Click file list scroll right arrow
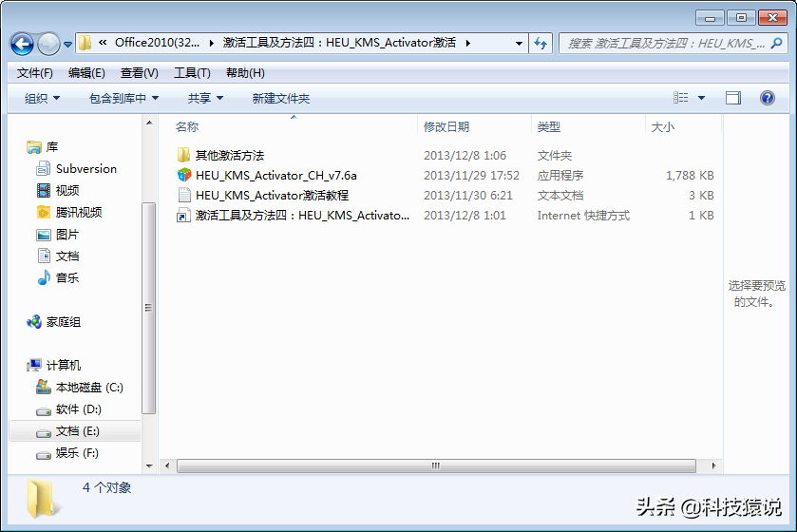 coord(713,465)
